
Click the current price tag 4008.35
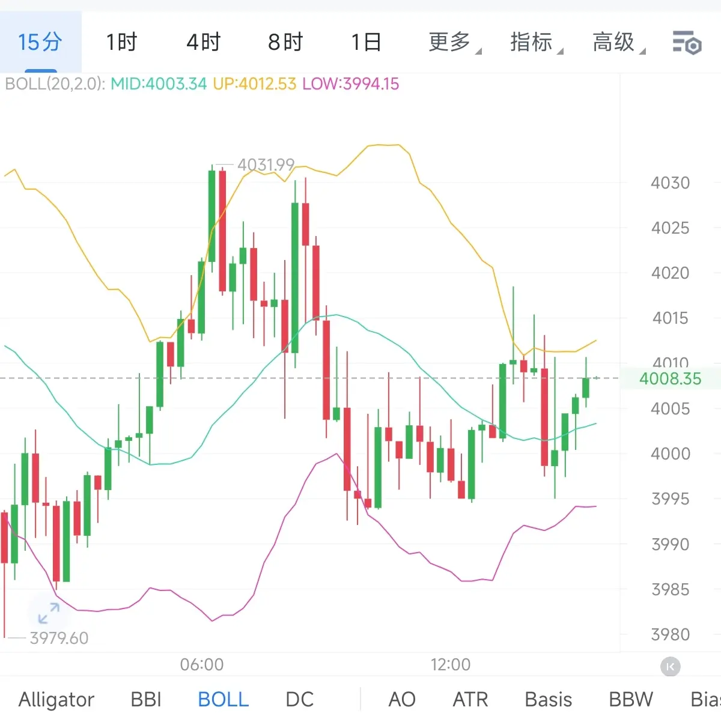click(670, 378)
